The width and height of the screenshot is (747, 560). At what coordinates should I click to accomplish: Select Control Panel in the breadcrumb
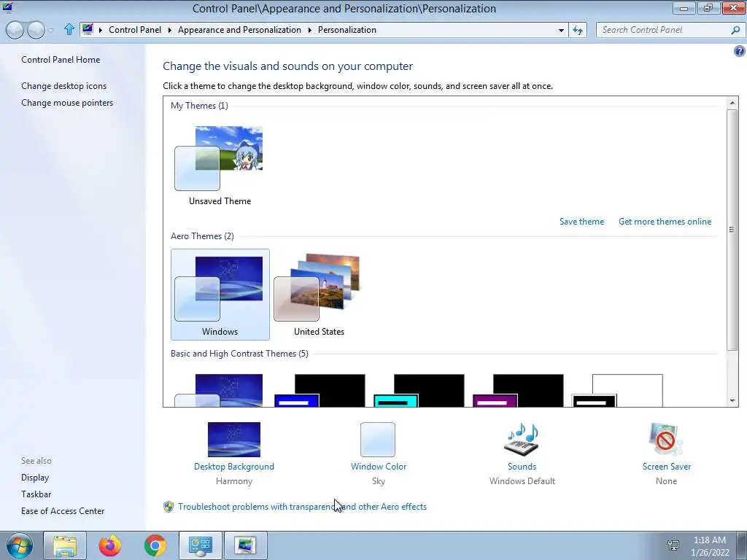click(x=135, y=29)
